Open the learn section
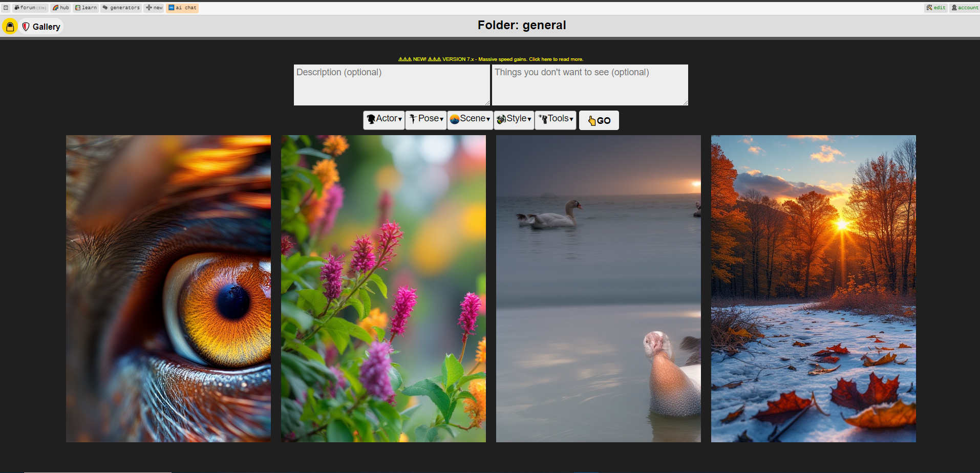The height and width of the screenshot is (473, 980). click(x=86, y=8)
